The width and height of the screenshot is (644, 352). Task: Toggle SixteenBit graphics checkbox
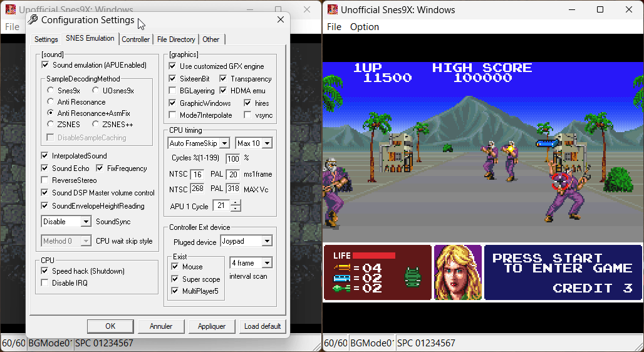pos(172,78)
